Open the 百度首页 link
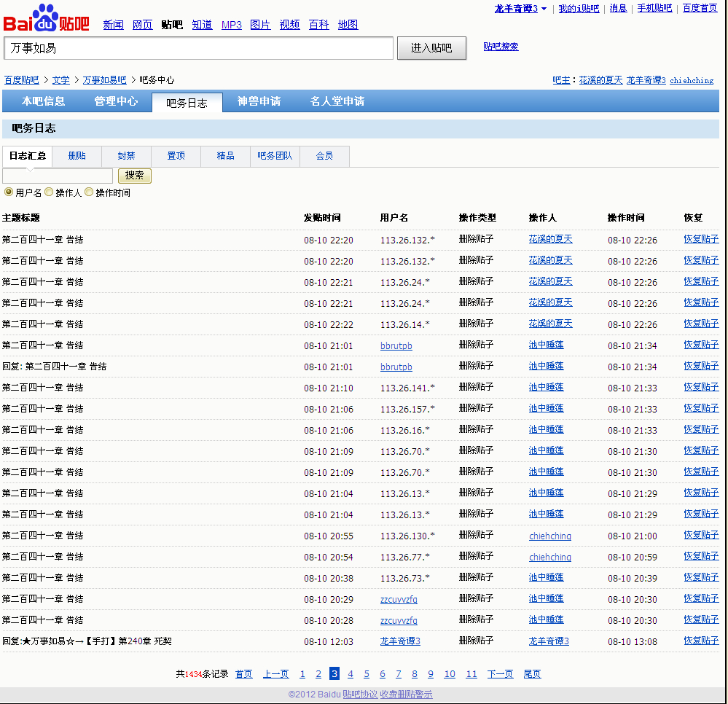This screenshot has width=728, height=704. (x=700, y=8)
